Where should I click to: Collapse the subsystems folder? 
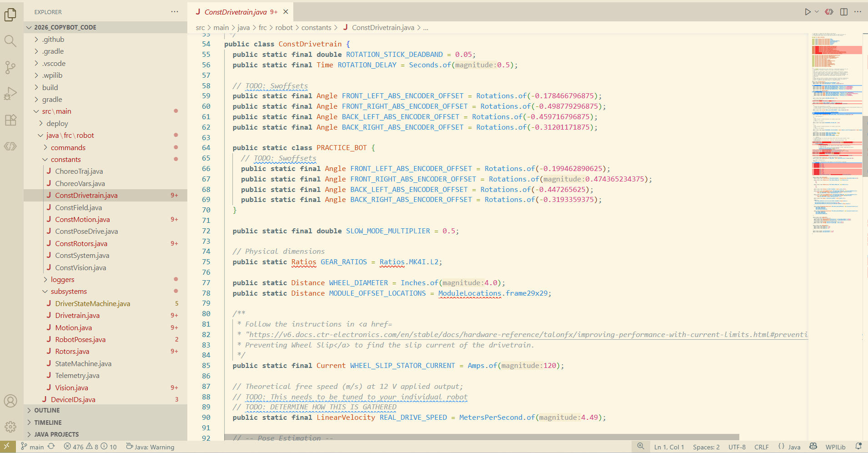[105, 292]
